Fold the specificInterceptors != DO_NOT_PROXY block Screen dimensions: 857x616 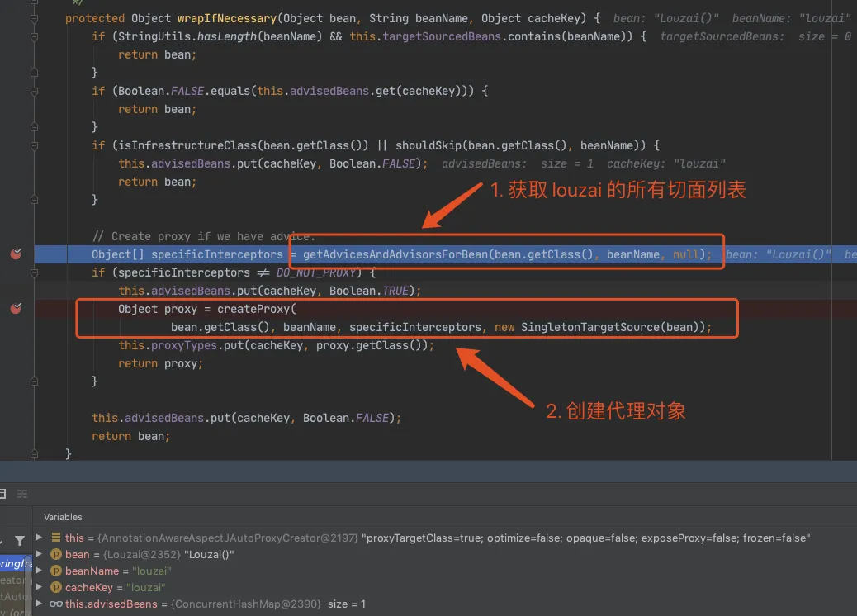34,272
